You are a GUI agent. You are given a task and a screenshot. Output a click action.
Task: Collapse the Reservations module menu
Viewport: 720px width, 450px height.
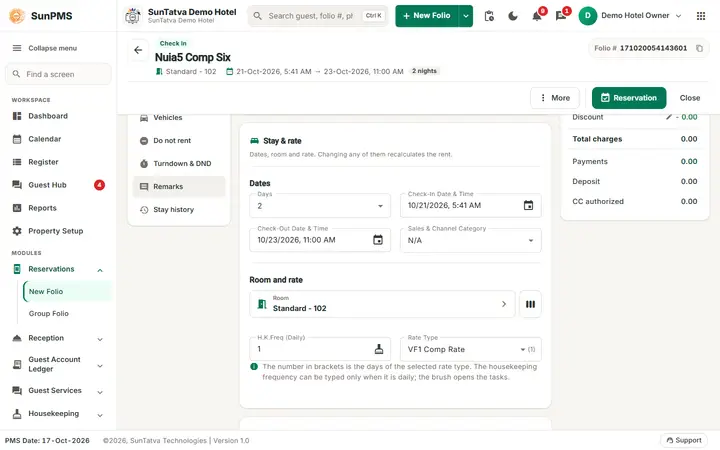(100, 270)
